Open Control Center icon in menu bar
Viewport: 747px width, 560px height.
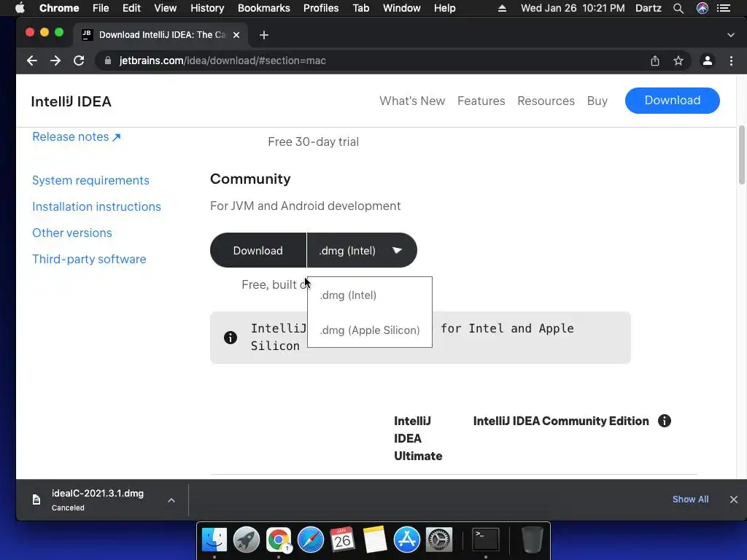coord(724,8)
